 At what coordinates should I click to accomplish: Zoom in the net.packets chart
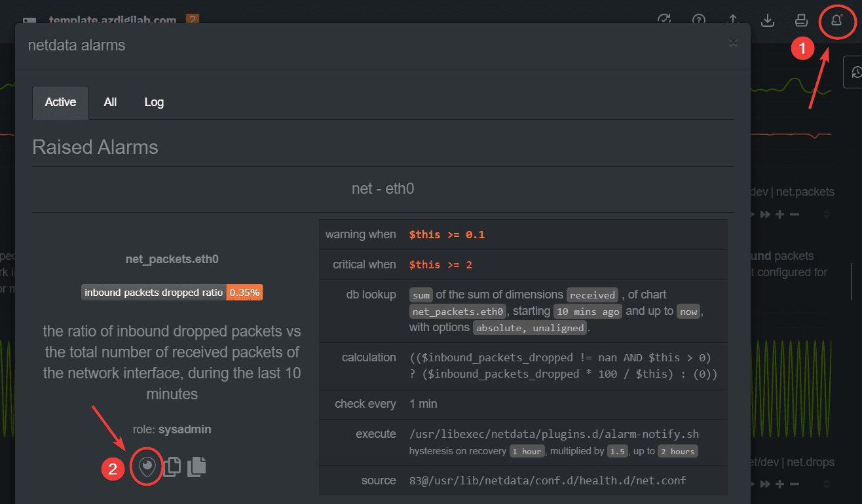click(x=780, y=214)
